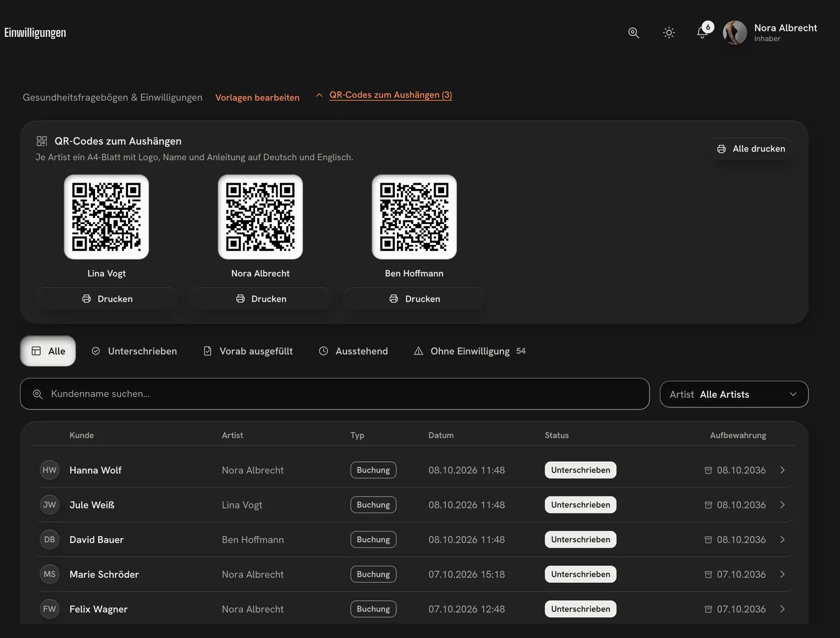The image size is (840, 638).
Task: Select the Alle filter tab
Action: point(48,351)
